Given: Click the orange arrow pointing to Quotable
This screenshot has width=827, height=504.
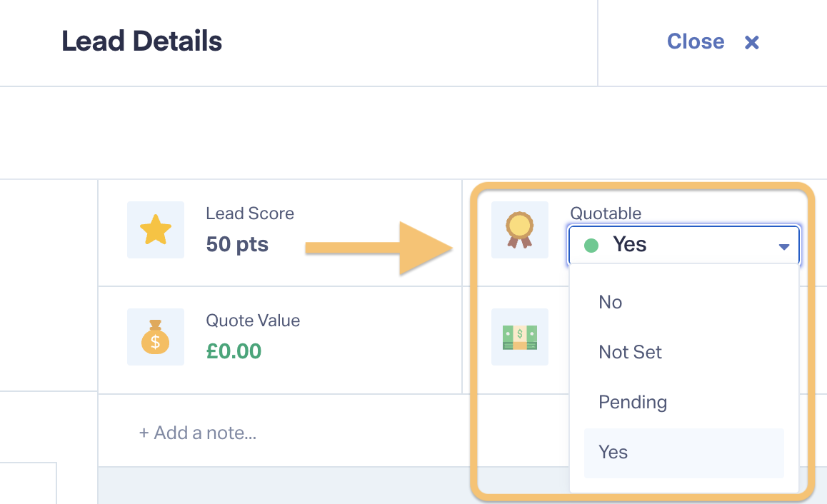Looking at the screenshot, I should 379,248.
